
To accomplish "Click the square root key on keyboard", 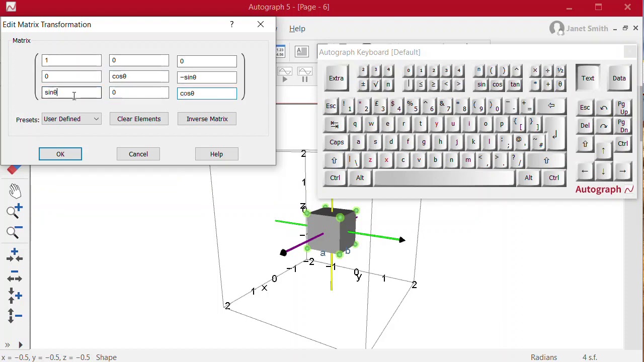I will [375, 84].
